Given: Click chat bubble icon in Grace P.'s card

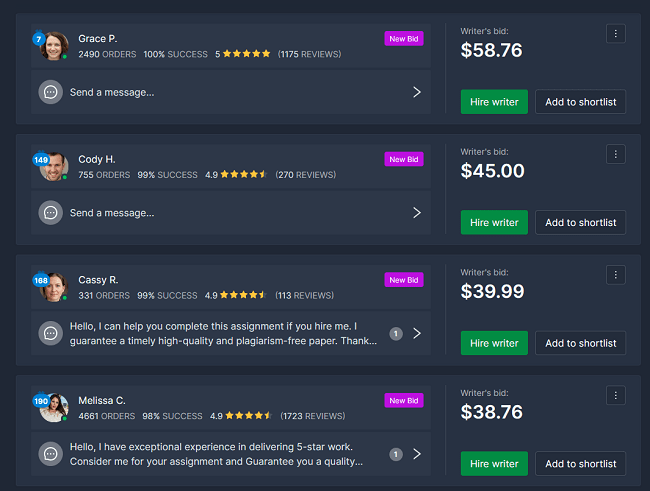Looking at the screenshot, I should [x=50, y=92].
